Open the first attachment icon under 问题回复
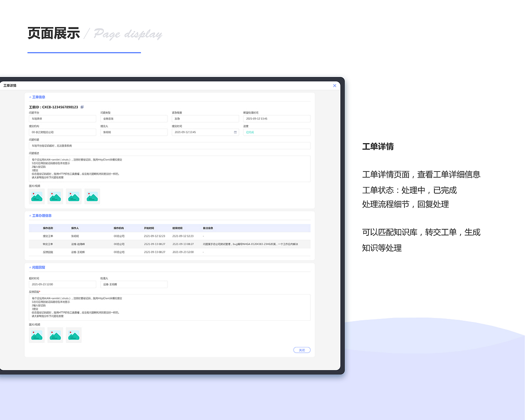The image size is (525, 420). [x=37, y=335]
